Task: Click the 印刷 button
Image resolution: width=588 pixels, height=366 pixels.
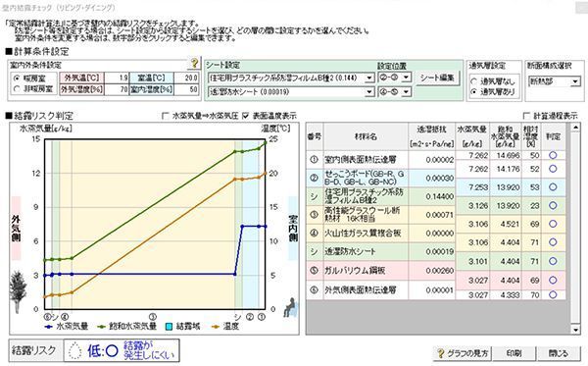Action: point(514,353)
